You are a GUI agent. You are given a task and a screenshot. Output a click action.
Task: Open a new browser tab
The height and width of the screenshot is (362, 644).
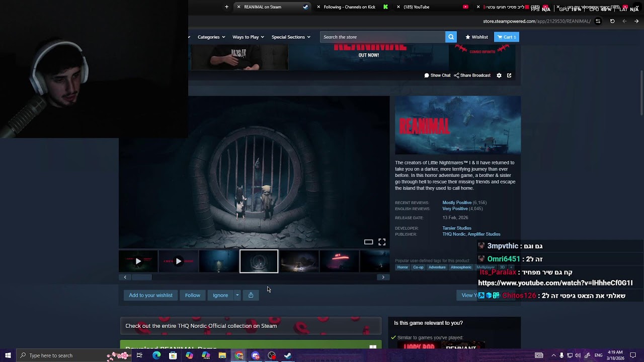[x=226, y=7]
